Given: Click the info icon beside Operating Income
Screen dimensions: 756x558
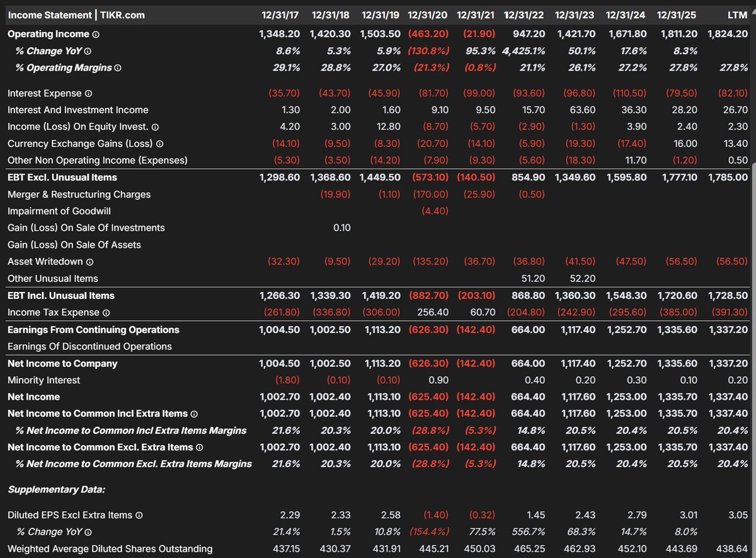Looking at the screenshot, I should point(96,35).
